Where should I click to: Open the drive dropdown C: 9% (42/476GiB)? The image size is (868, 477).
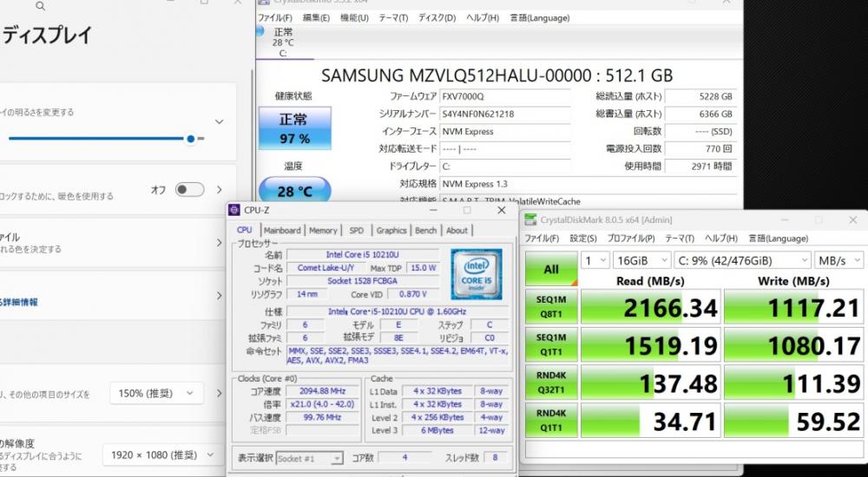click(x=742, y=261)
